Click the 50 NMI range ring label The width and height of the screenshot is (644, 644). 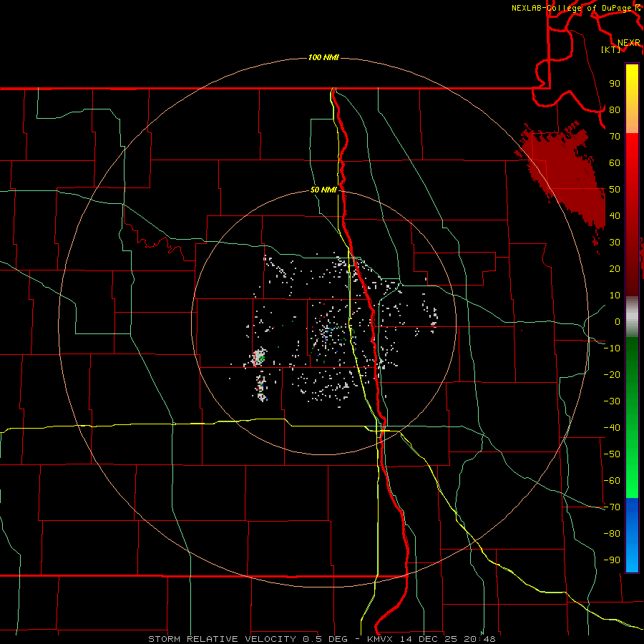click(323, 190)
